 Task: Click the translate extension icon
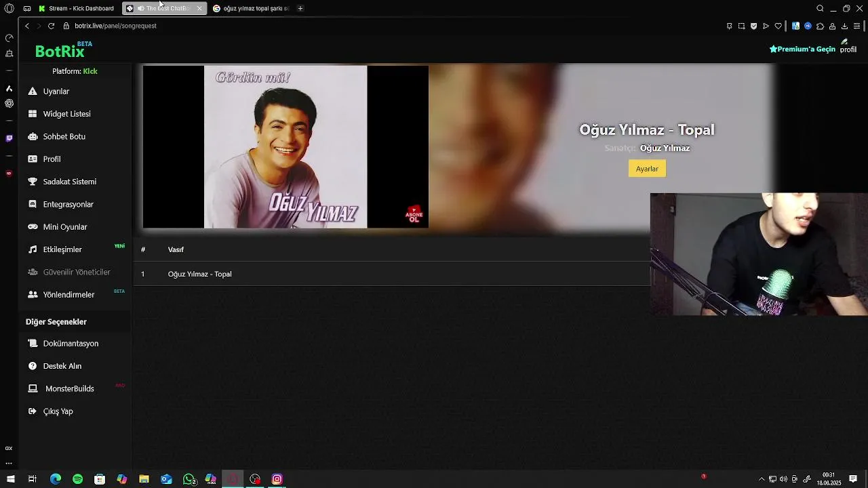pos(795,26)
